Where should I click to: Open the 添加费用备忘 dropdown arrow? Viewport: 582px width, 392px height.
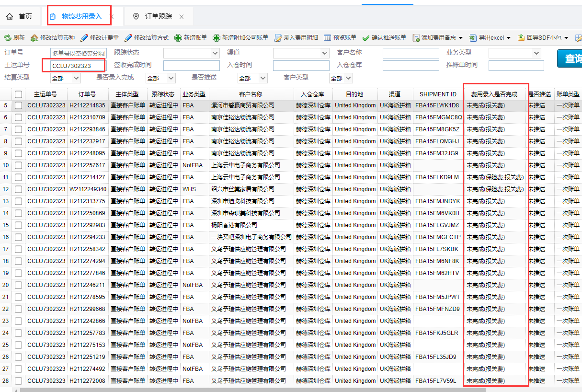461,38
